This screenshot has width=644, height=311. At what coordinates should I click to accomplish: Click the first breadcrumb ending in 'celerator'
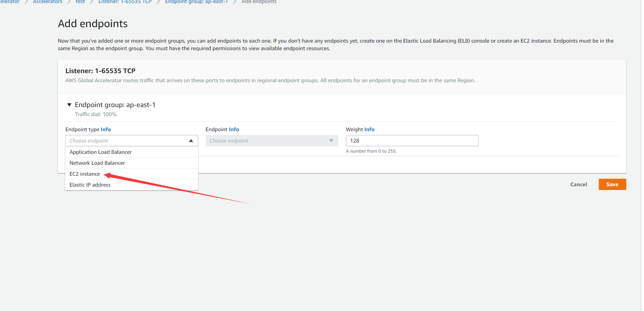10,2
